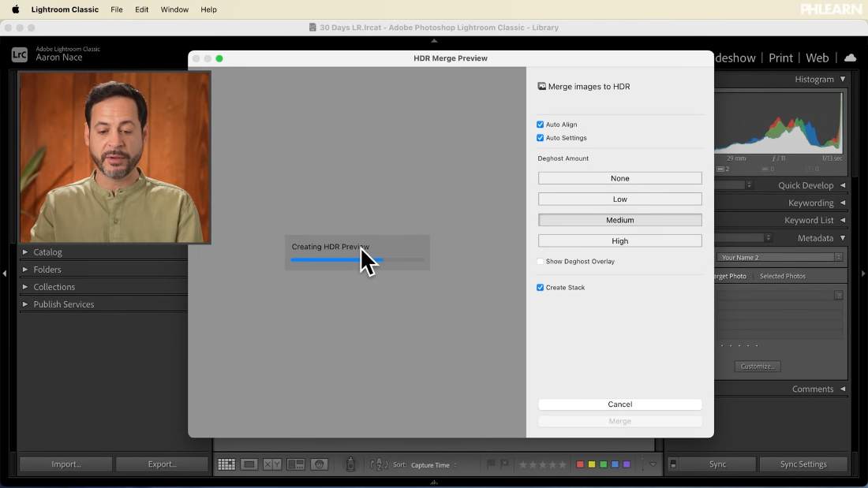Set deghost amount to Low
Viewport: 868px width, 488px height.
(620, 199)
